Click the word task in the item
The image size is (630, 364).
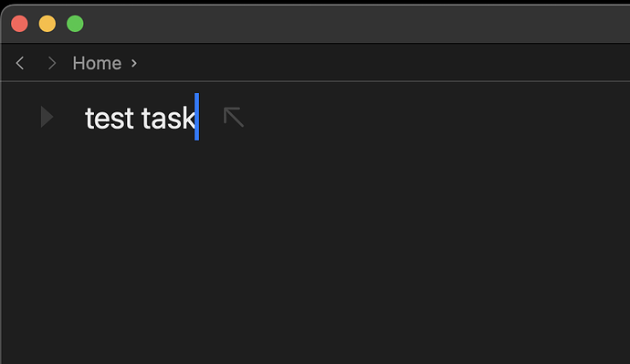coord(168,118)
